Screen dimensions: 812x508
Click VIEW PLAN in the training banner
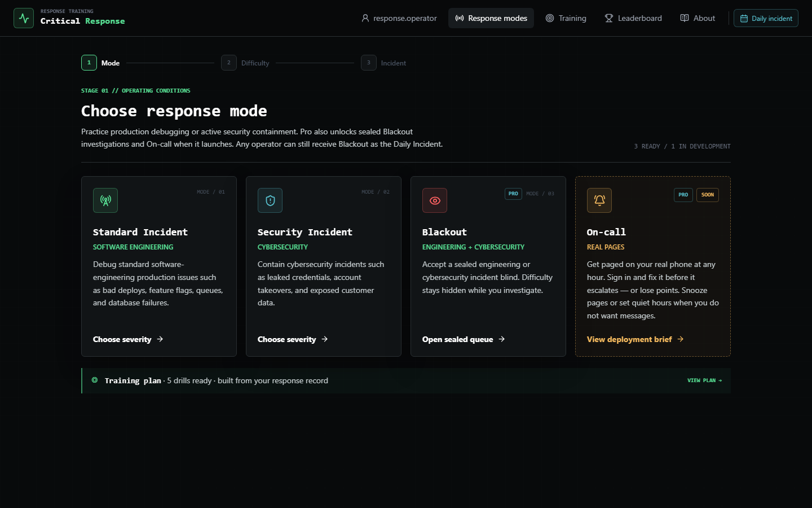tap(704, 380)
